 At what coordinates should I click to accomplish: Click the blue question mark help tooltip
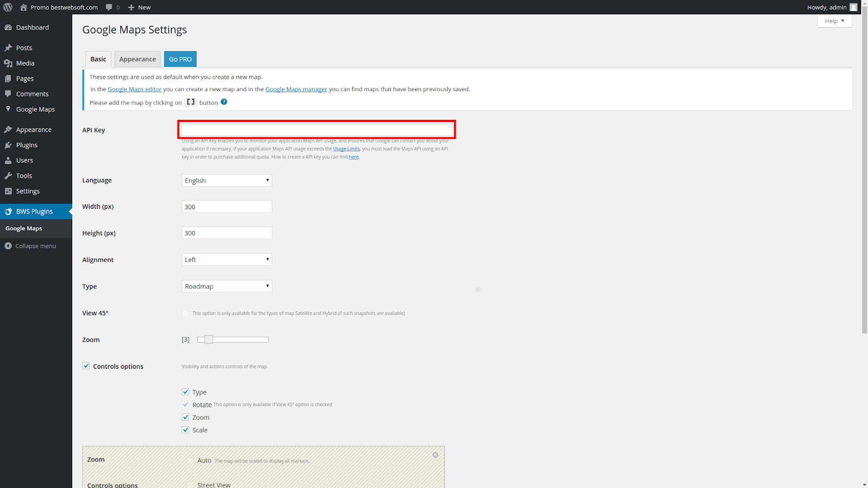224,102
